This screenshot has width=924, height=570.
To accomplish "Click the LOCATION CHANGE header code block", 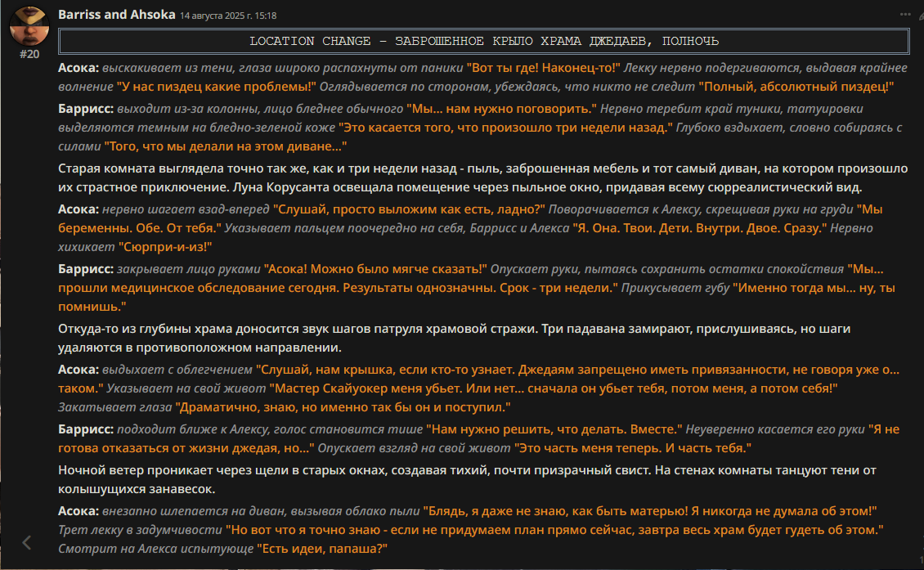I will [484, 41].
